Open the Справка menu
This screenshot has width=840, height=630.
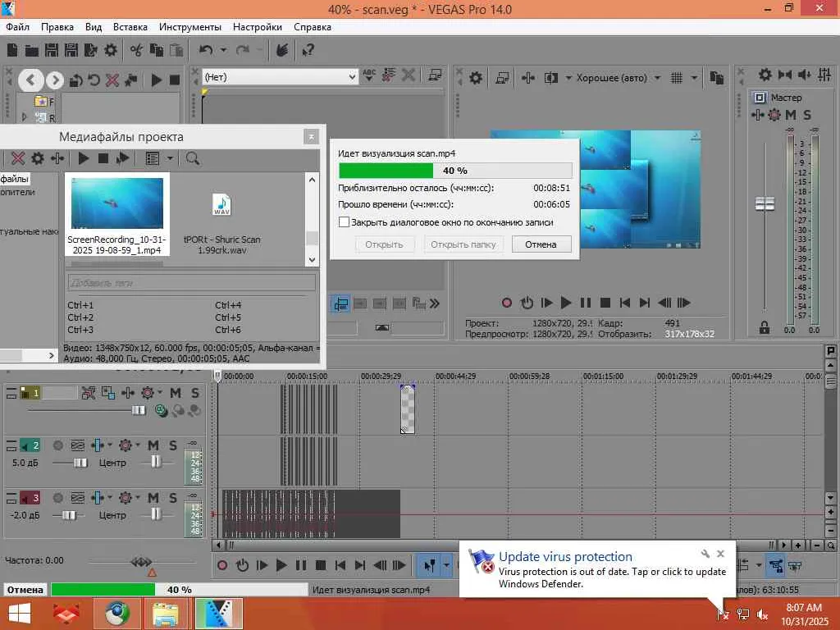pyautogui.click(x=313, y=27)
